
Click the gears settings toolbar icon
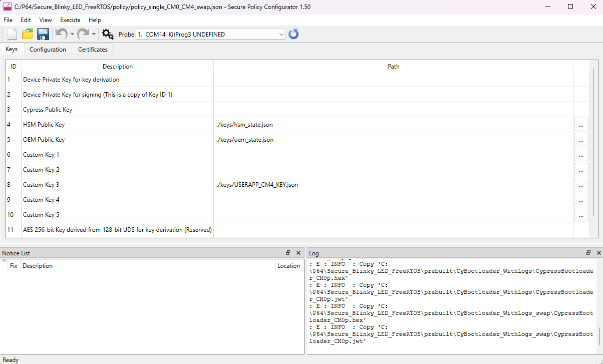(108, 34)
